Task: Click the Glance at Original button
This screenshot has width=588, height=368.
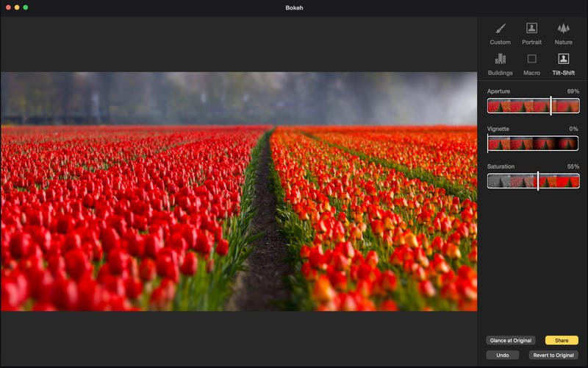Action: [x=510, y=341]
